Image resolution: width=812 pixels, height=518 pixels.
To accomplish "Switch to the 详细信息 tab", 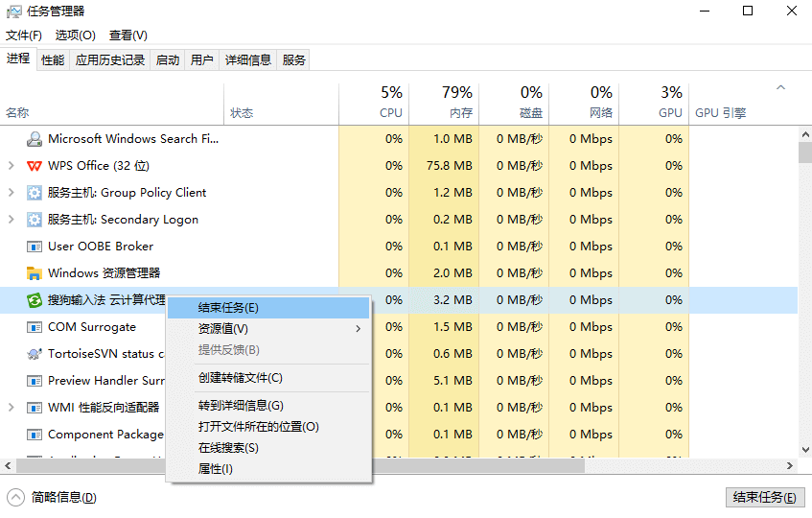I will pos(248,60).
